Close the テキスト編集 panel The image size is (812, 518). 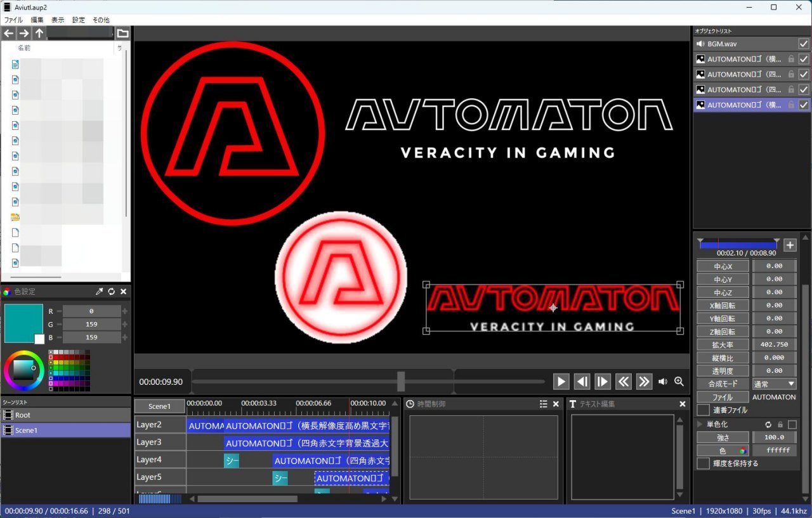coord(683,404)
